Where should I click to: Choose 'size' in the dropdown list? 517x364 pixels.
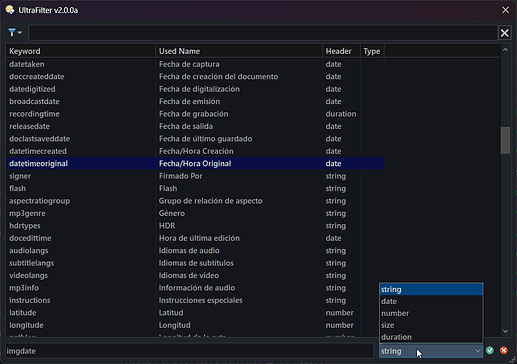(431, 325)
